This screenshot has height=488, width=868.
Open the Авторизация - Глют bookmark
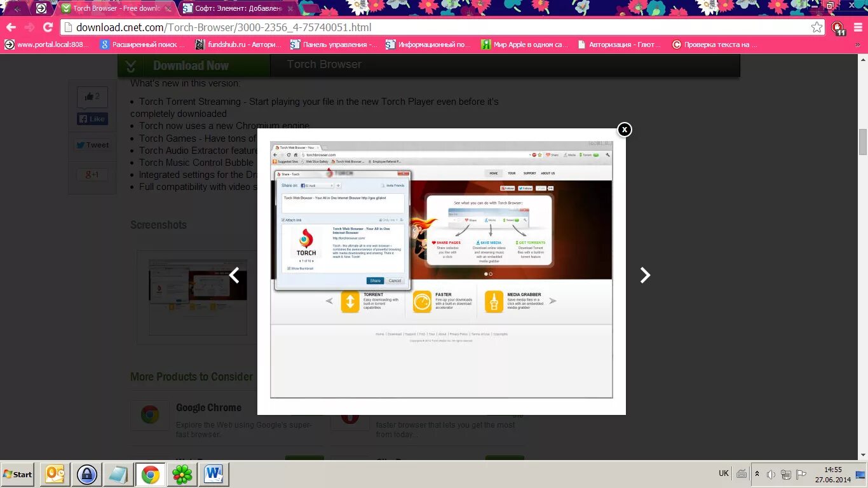[620, 44]
